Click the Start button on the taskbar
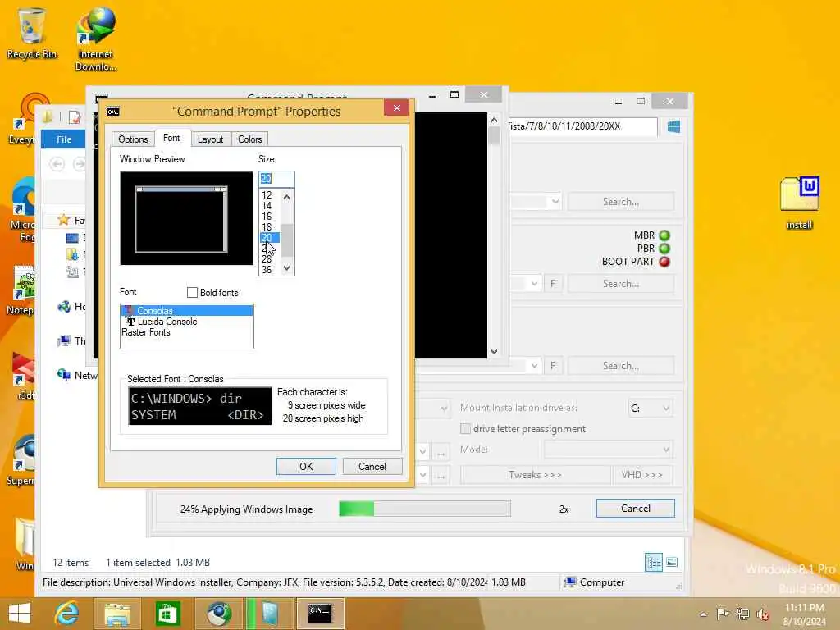 (20, 614)
